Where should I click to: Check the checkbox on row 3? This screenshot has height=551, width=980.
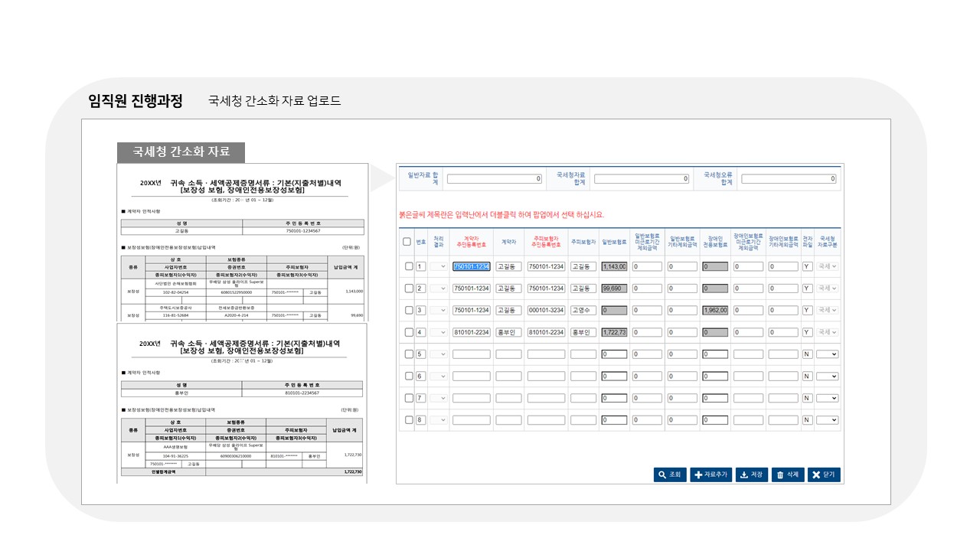[407, 309]
